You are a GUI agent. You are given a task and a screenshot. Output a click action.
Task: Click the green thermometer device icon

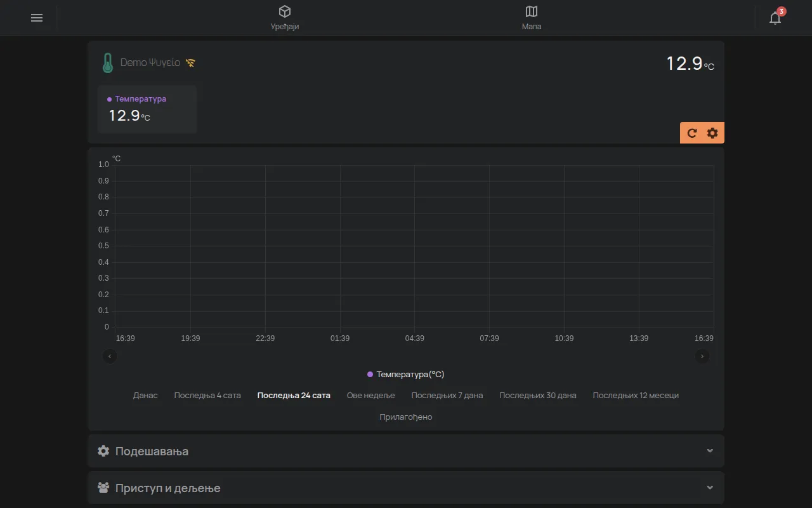108,63
